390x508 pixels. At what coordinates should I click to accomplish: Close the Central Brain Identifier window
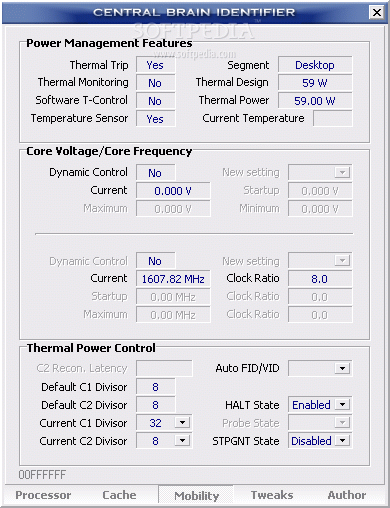[377, 12]
